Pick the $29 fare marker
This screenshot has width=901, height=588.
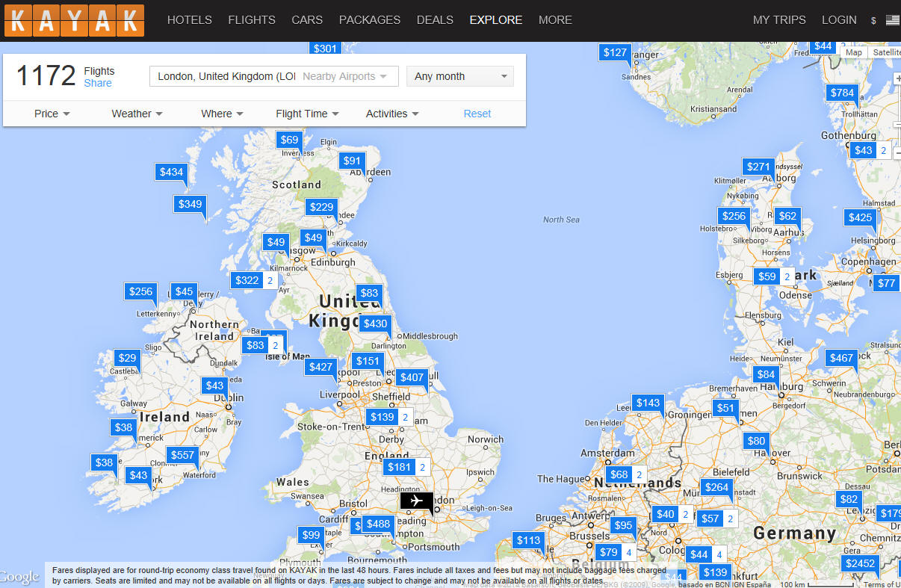pos(128,358)
